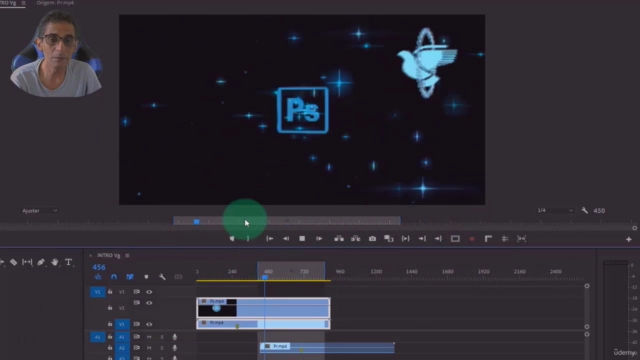
Task: Toggle Snap magnet icon in timeline
Action: click(114, 277)
